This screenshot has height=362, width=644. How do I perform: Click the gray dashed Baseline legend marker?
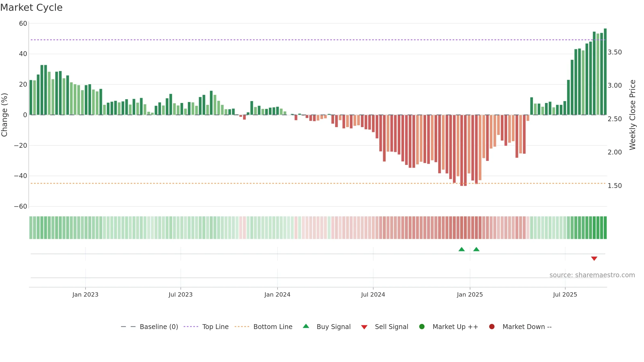128,327
